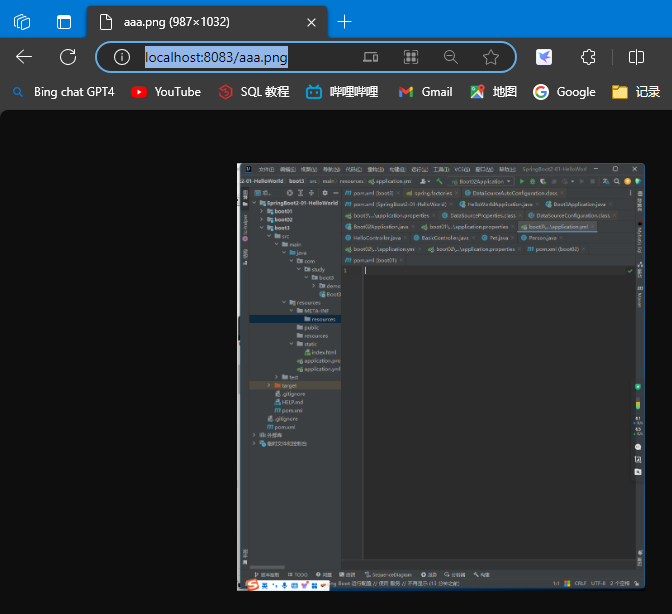Viewport: 672px width, 614px height.
Task: Collapse the boot3 module in IDE image
Action: [x=261, y=228]
